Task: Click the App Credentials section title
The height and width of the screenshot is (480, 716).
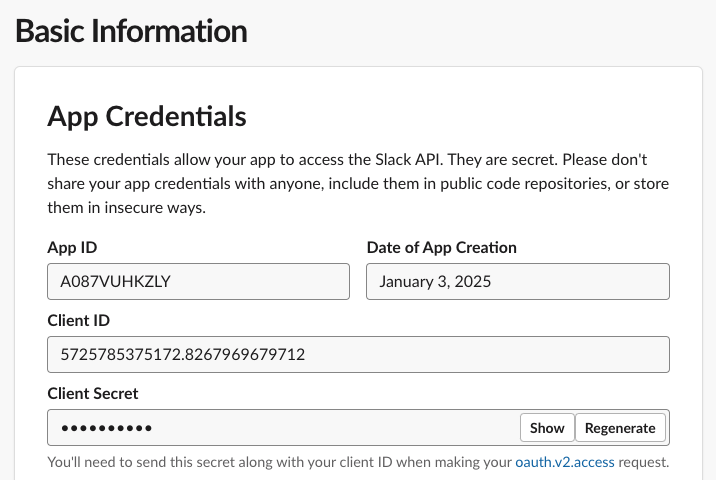Action: 147,116
